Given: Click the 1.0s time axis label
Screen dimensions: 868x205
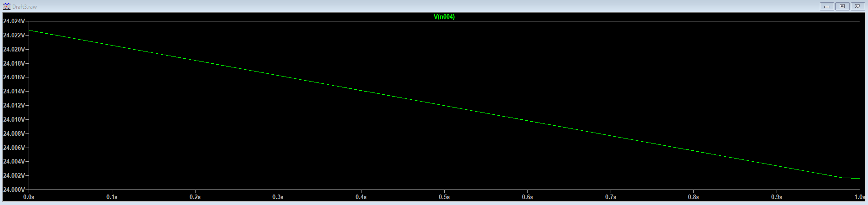Looking at the screenshot, I should (859, 197).
